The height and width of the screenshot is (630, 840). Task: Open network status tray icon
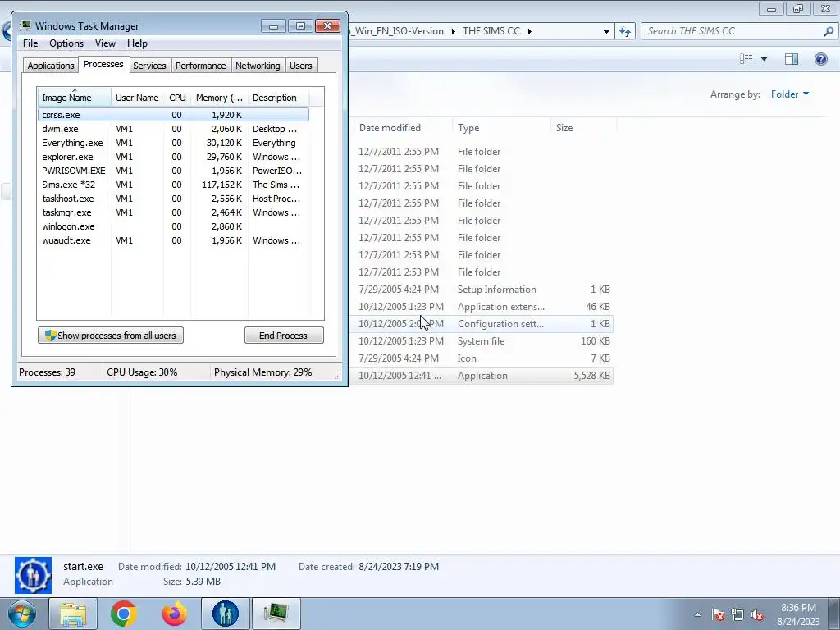pyautogui.click(x=737, y=614)
